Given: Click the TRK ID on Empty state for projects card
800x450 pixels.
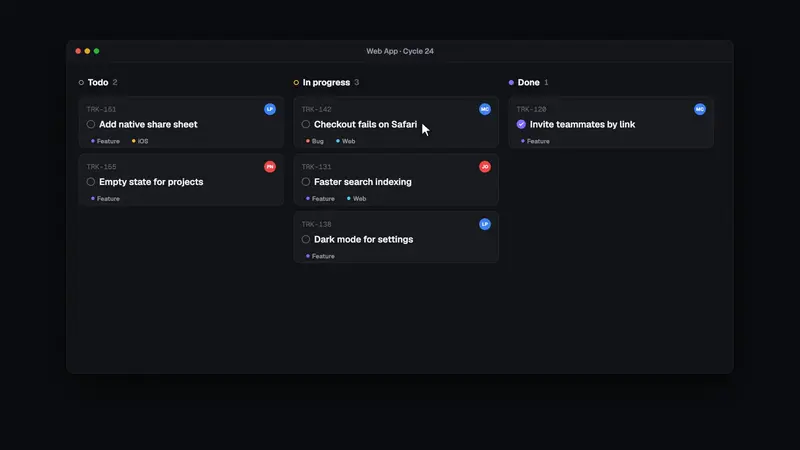Looking at the screenshot, I should [101, 167].
